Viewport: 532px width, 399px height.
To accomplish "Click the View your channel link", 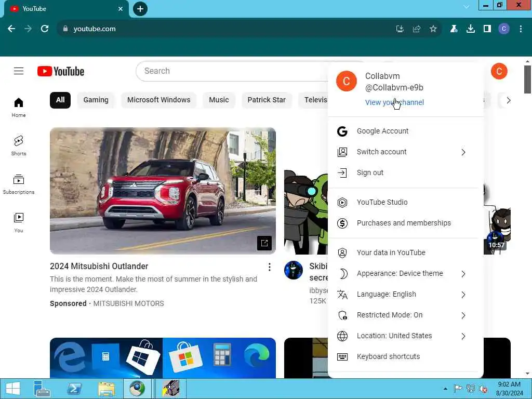I will tap(394, 102).
